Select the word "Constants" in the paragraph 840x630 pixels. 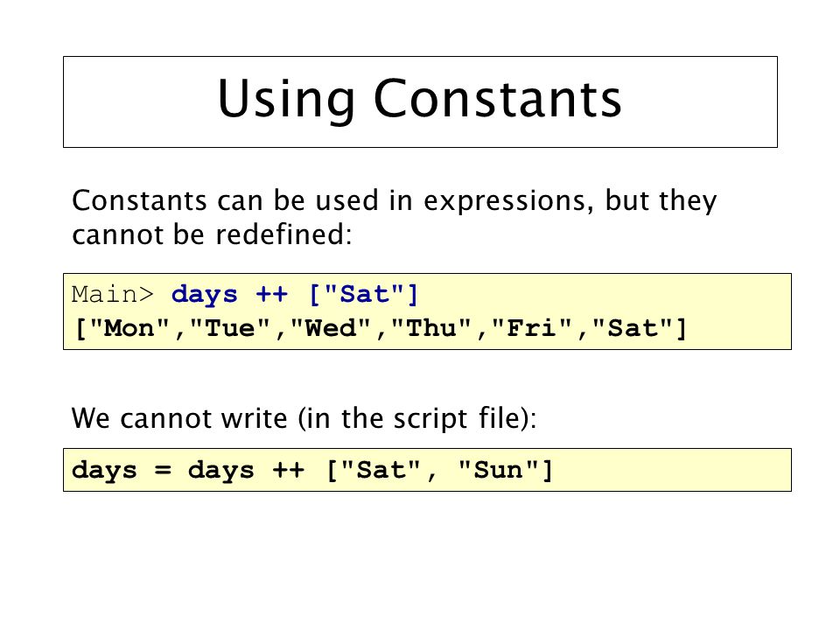click(139, 200)
